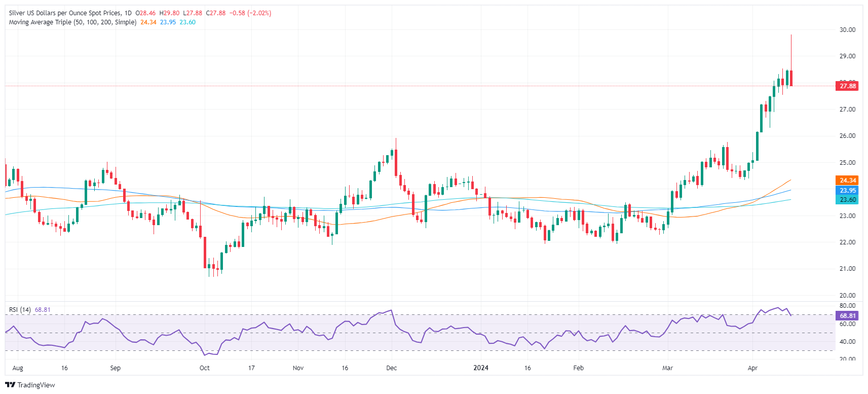Click the -0.58 (-2.02%) price change text
The image size is (868, 394).
pos(250,13)
